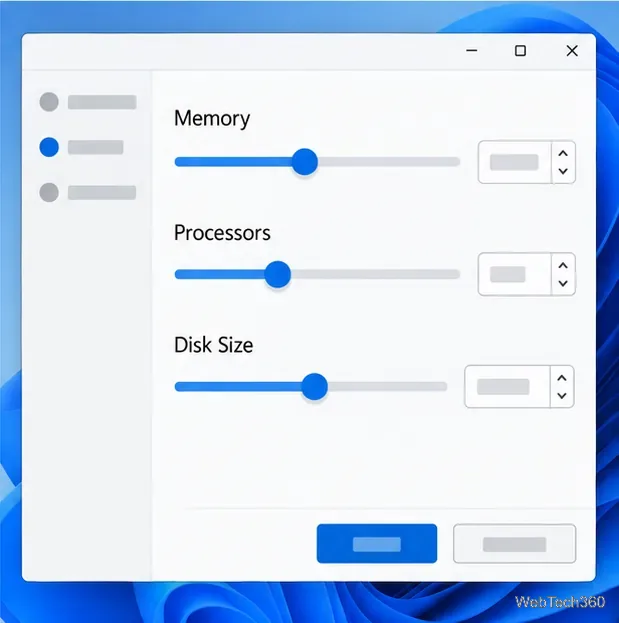The height and width of the screenshot is (623, 619).
Task: Click the Disk Size value input field
Action: click(507, 387)
